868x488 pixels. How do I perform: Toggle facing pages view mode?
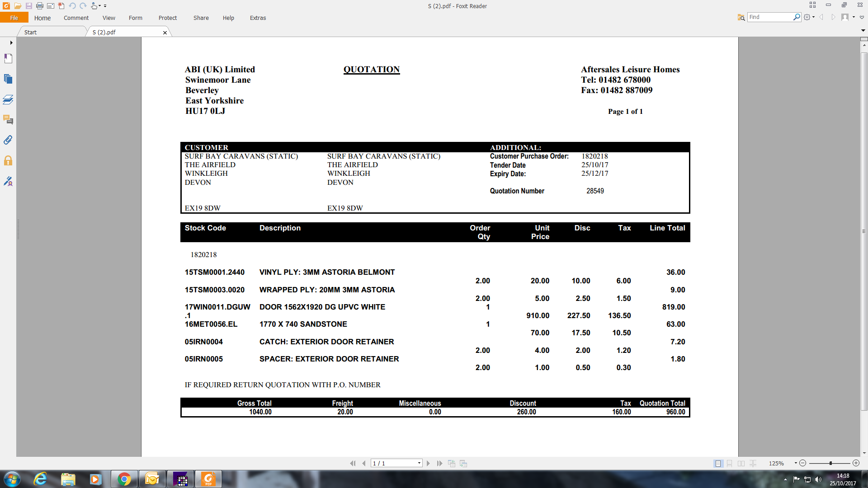coord(741,464)
